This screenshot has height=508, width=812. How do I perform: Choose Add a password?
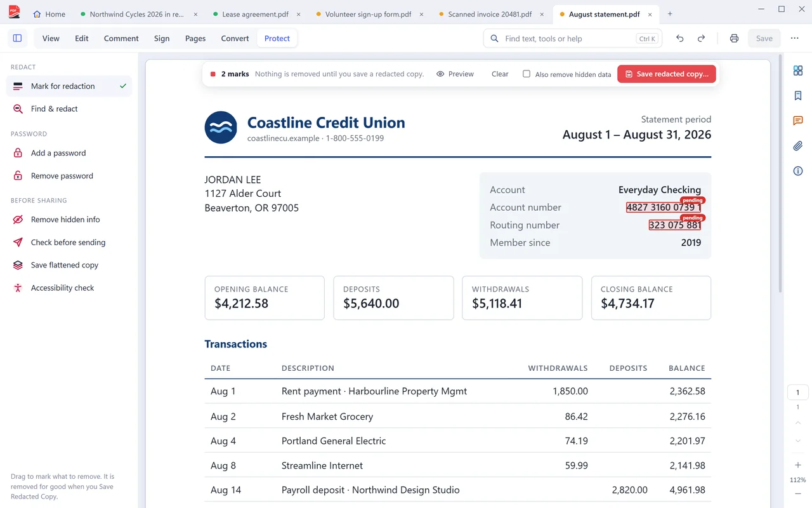(x=69, y=153)
